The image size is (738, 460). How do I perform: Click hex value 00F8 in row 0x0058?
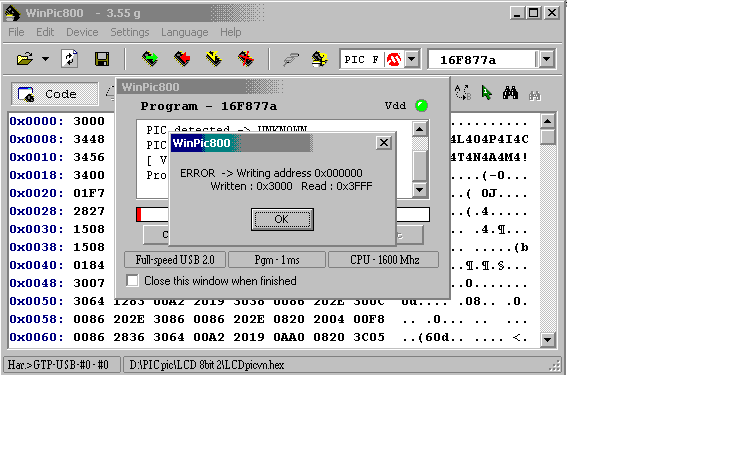(369, 319)
